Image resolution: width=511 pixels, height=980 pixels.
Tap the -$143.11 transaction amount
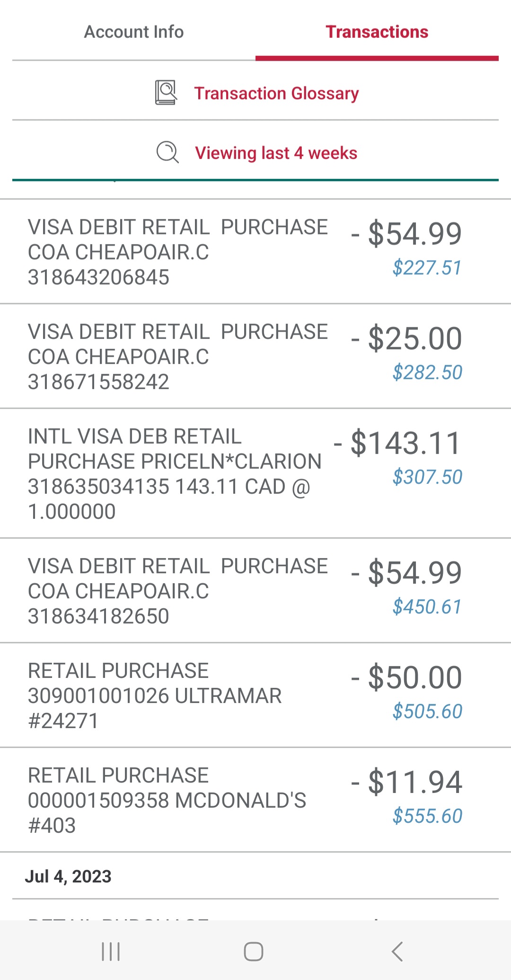405,444
